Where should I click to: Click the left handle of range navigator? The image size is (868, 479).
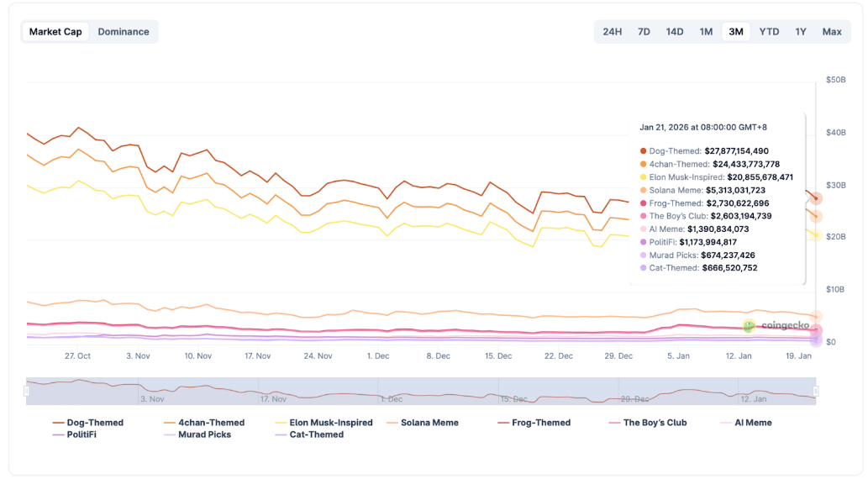click(x=26, y=392)
